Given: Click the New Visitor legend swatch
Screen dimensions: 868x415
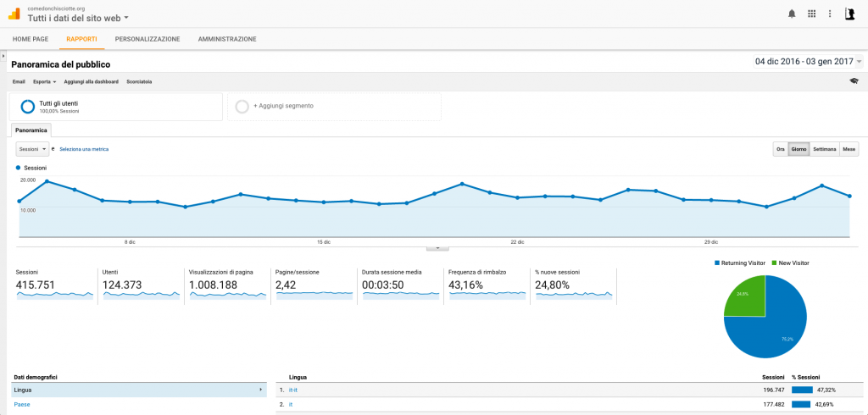Looking at the screenshot, I should (773, 263).
